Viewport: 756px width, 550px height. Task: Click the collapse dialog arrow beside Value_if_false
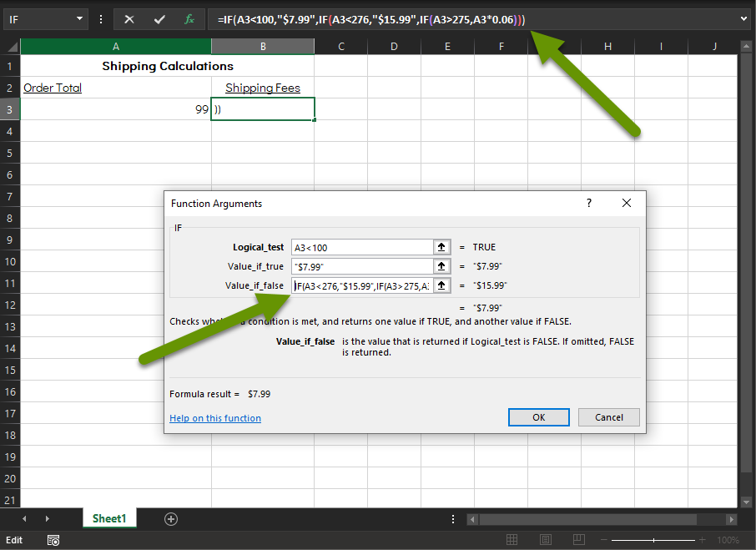click(x=441, y=285)
